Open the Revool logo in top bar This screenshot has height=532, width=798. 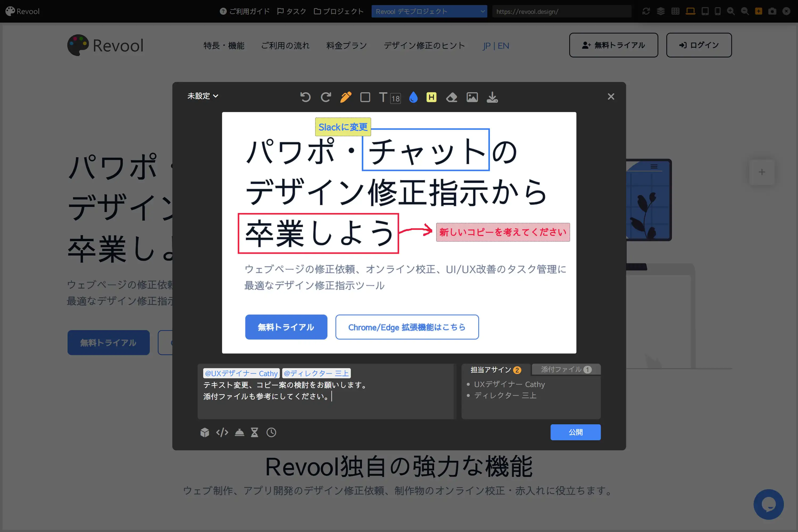22,11
